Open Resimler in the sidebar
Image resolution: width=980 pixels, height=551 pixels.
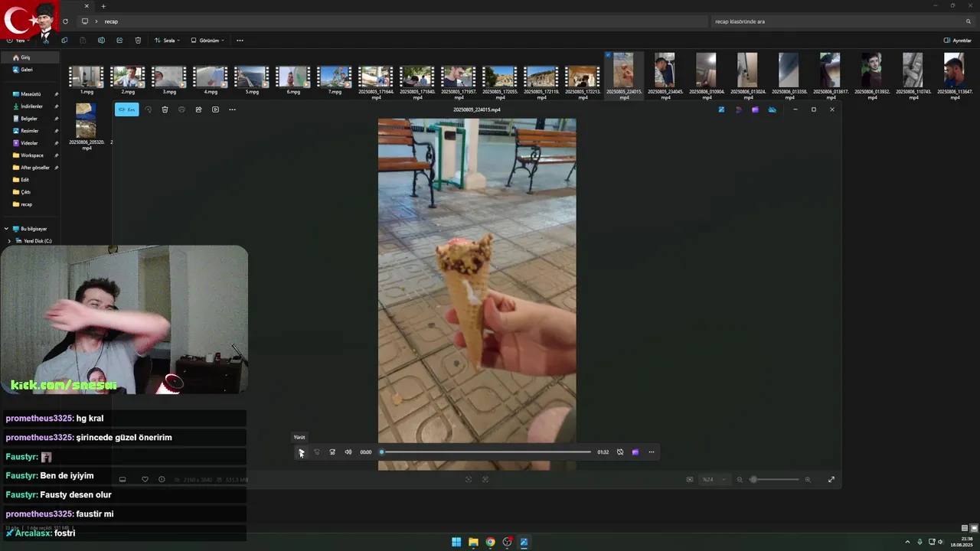(x=31, y=131)
